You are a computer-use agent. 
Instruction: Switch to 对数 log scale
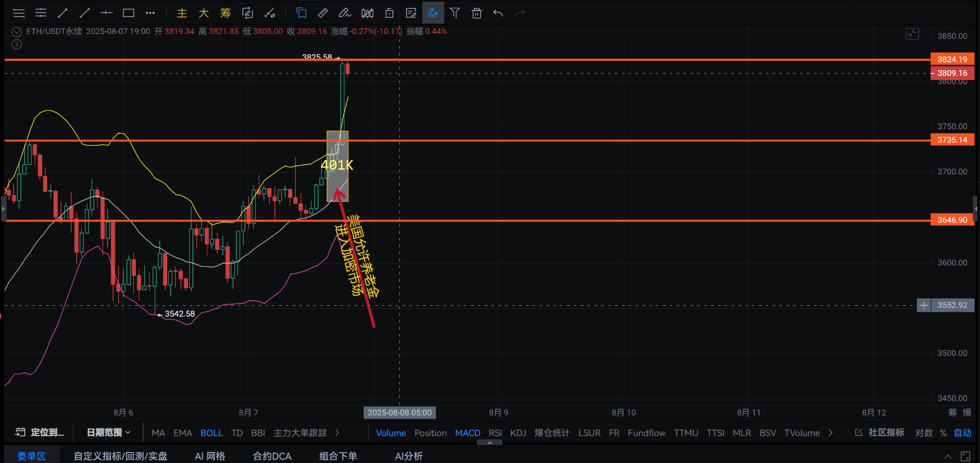point(924,433)
